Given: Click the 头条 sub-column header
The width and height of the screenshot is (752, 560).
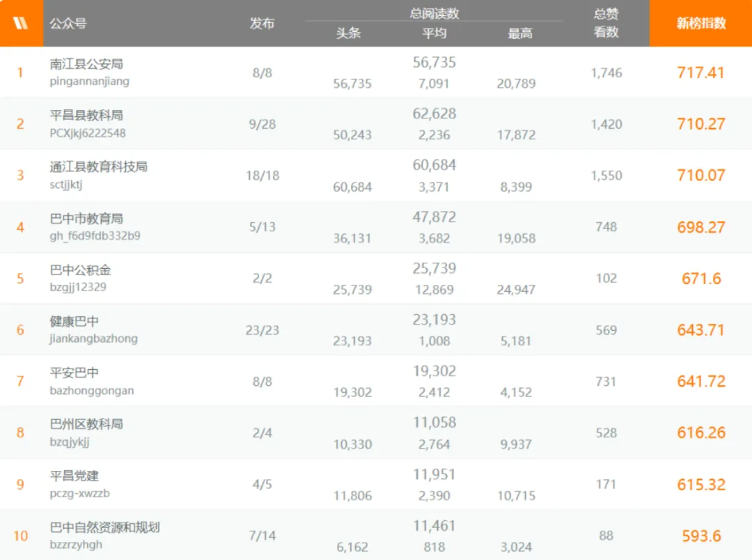Looking at the screenshot, I should coord(348,33).
